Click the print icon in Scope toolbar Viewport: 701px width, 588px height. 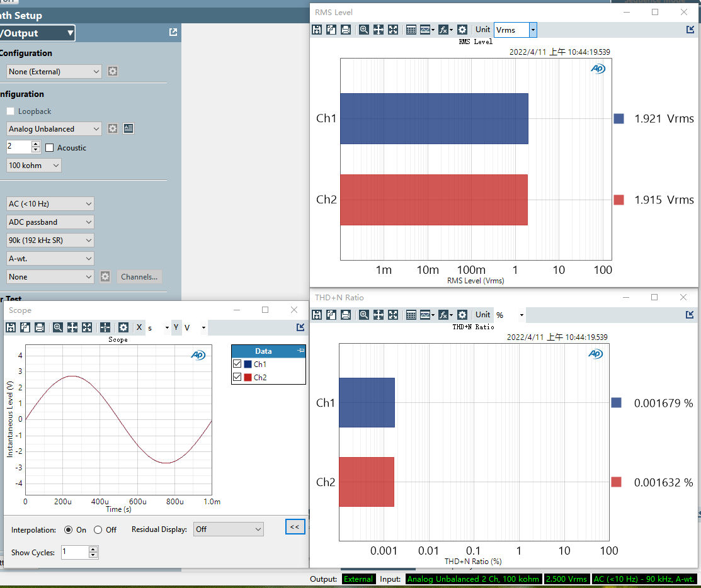(40, 327)
